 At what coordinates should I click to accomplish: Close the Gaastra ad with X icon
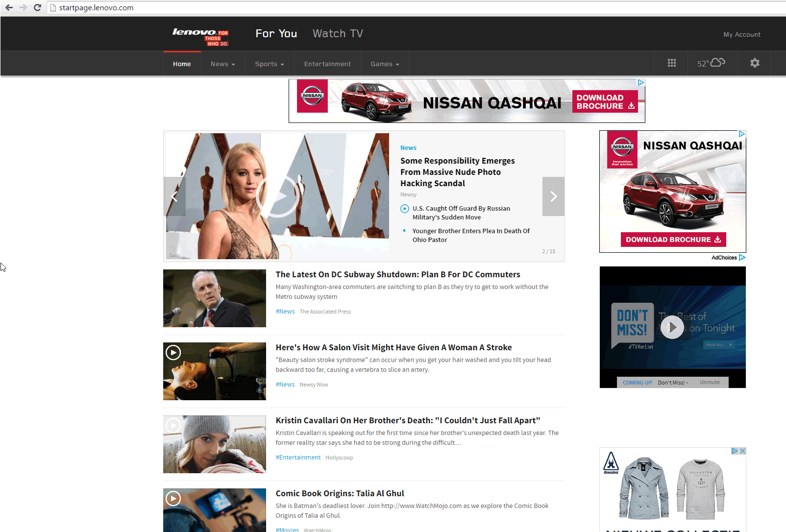tap(742, 451)
